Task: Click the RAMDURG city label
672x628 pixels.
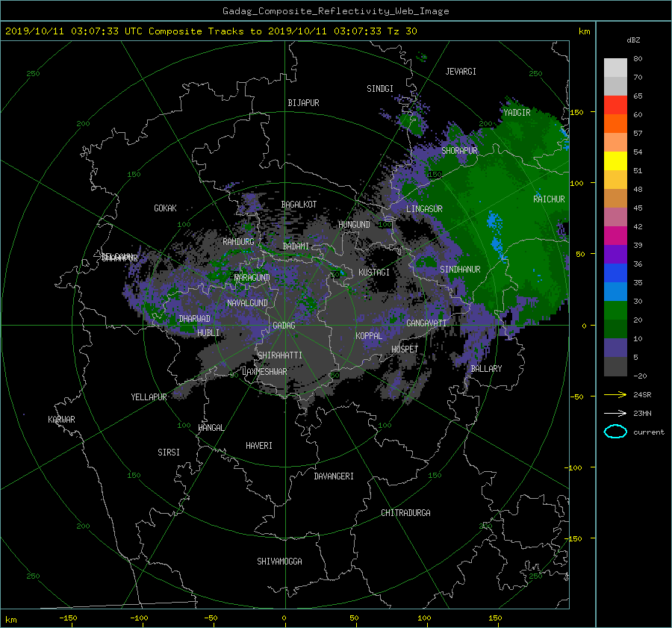Action: (238, 242)
